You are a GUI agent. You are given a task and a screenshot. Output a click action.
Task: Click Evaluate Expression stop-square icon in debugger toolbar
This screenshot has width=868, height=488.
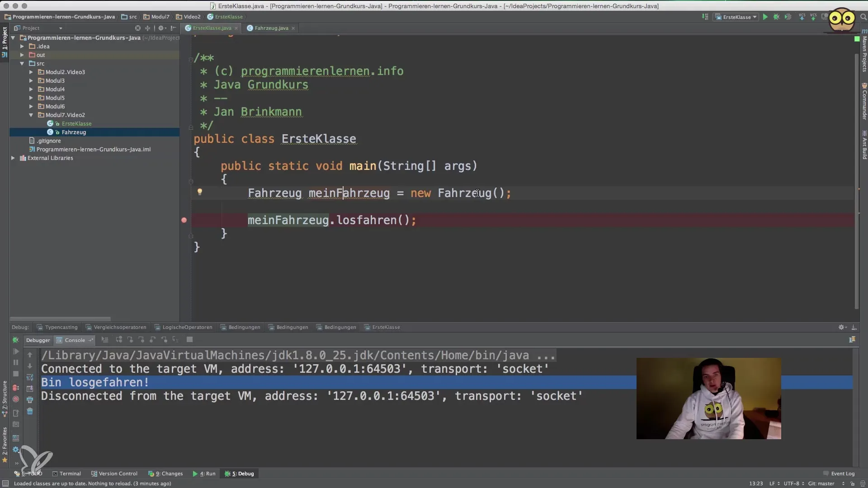190,340
